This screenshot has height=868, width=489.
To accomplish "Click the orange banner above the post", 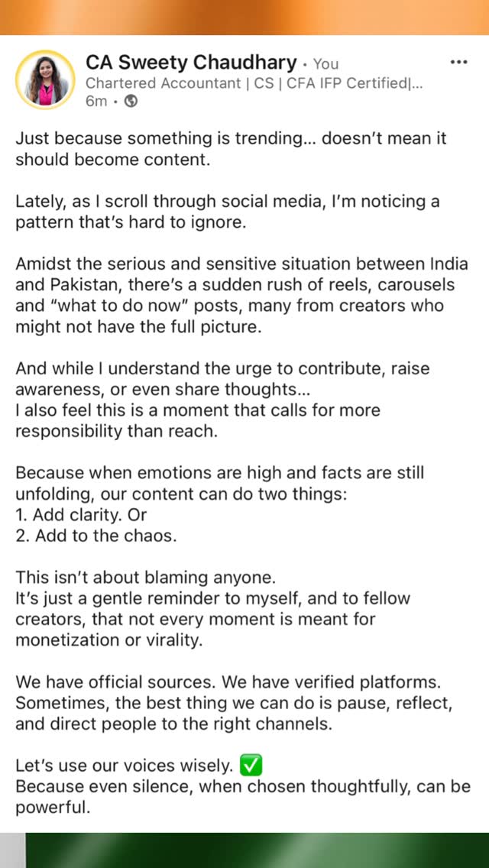I will (x=244, y=17).
